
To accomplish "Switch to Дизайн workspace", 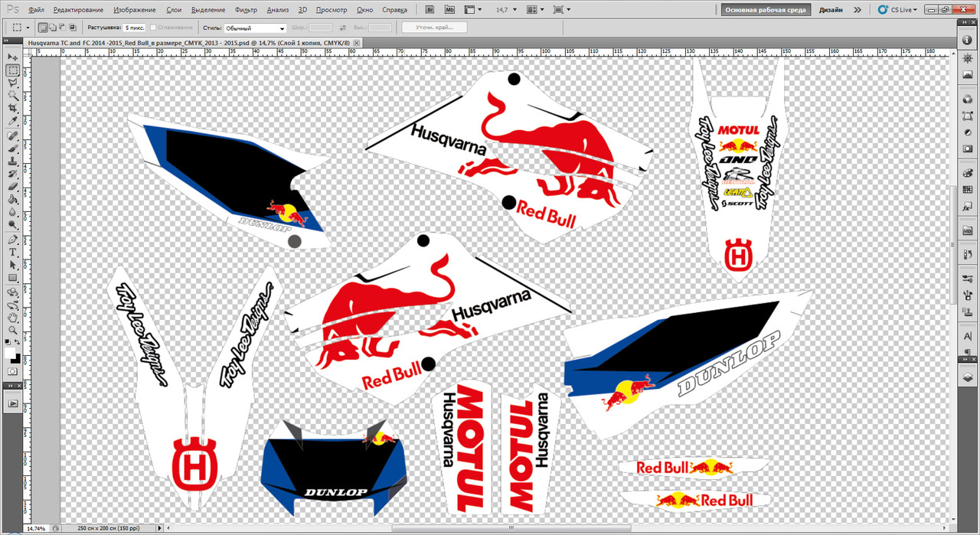I will click(x=831, y=10).
